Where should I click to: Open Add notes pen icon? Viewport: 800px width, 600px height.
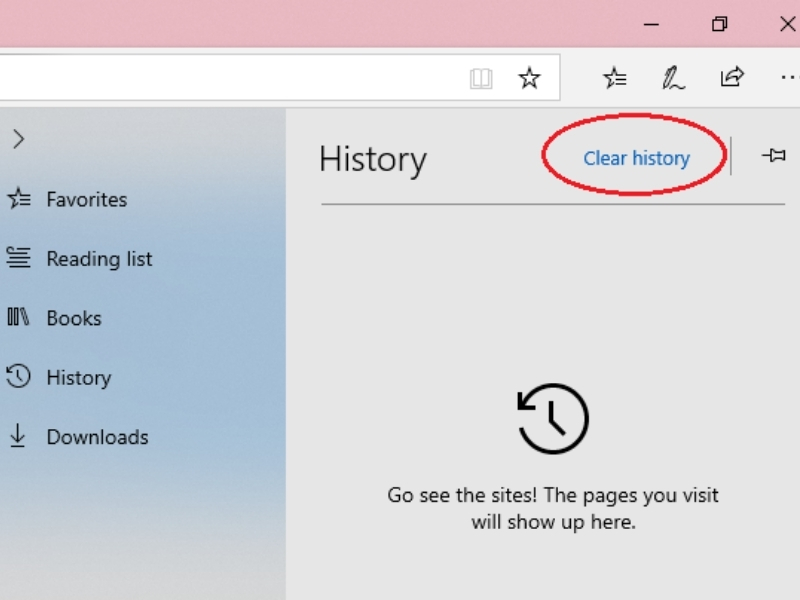(x=673, y=78)
